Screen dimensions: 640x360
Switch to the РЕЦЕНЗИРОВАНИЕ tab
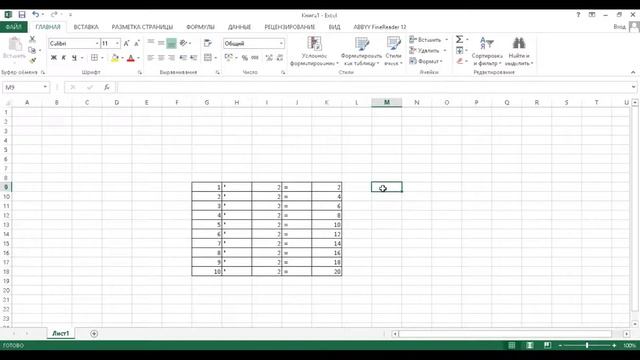coord(290,27)
